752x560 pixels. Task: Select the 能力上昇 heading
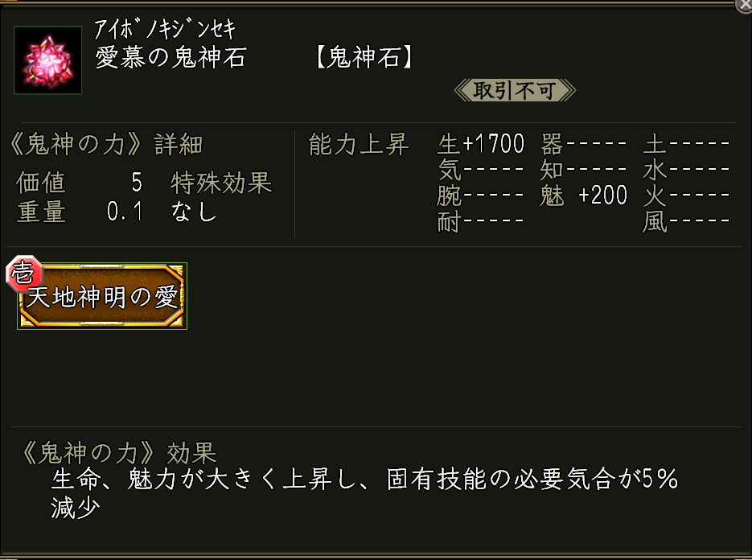coord(359,145)
